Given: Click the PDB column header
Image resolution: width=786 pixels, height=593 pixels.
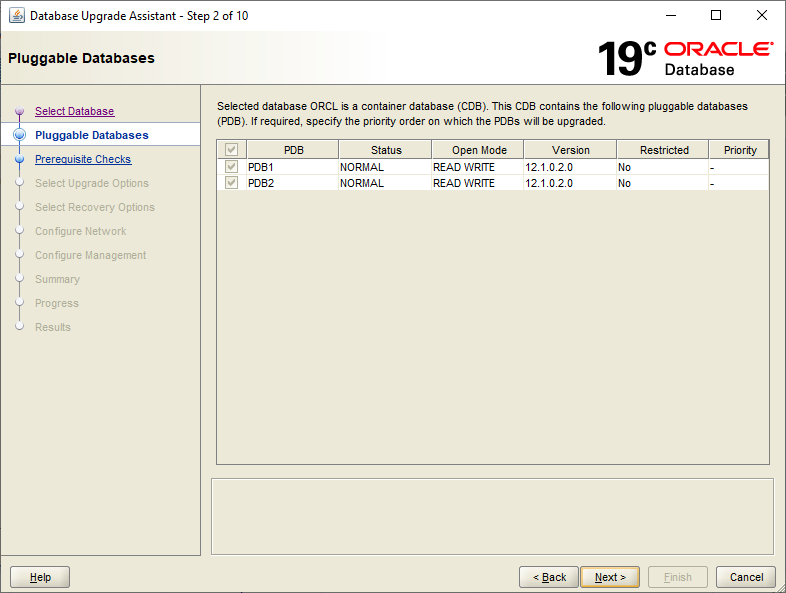Looking at the screenshot, I should 293,149.
